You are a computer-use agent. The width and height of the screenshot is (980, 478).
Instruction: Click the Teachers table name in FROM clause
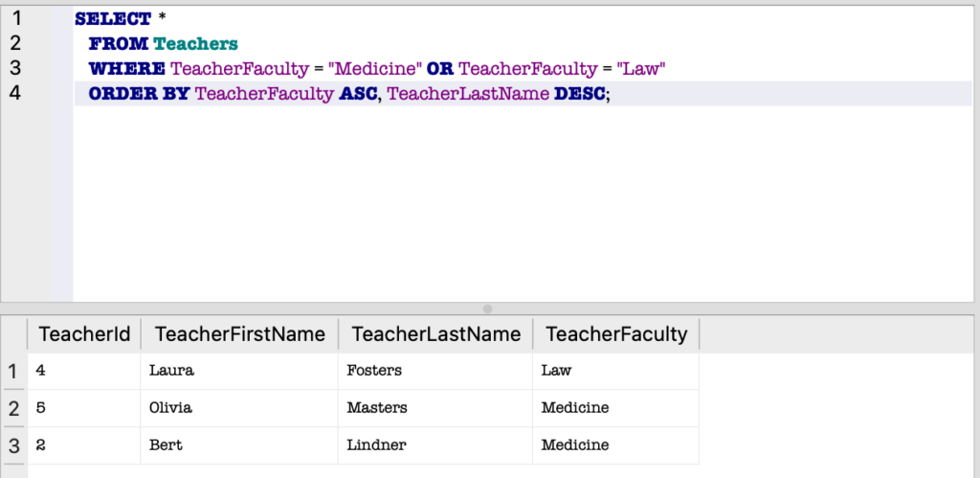(195, 44)
